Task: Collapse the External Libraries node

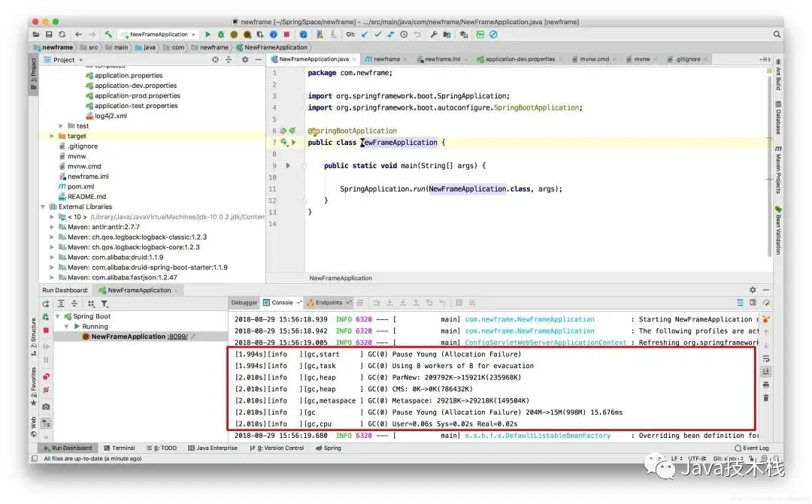Action: pos(43,207)
